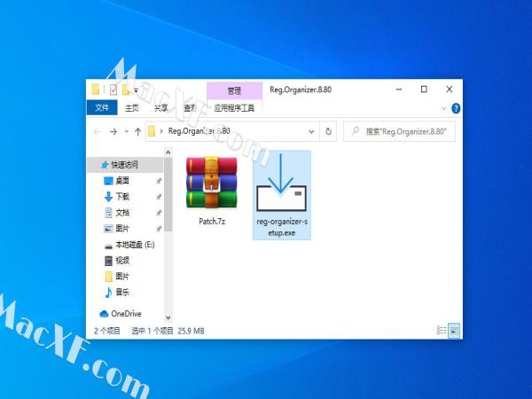Viewport: 532px width, 399px height.
Task: Click the Patch.7z file name
Action: click(x=212, y=222)
